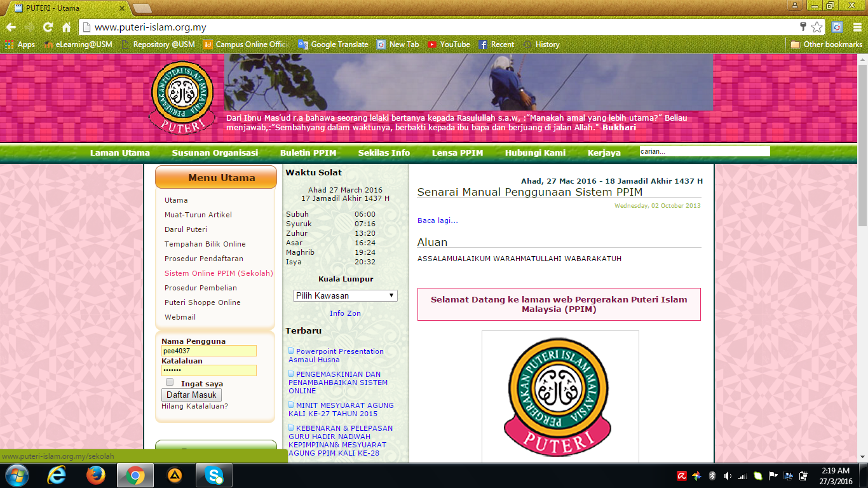
Task: Bookmark this page with the star icon
Action: click(x=817, y=27)
